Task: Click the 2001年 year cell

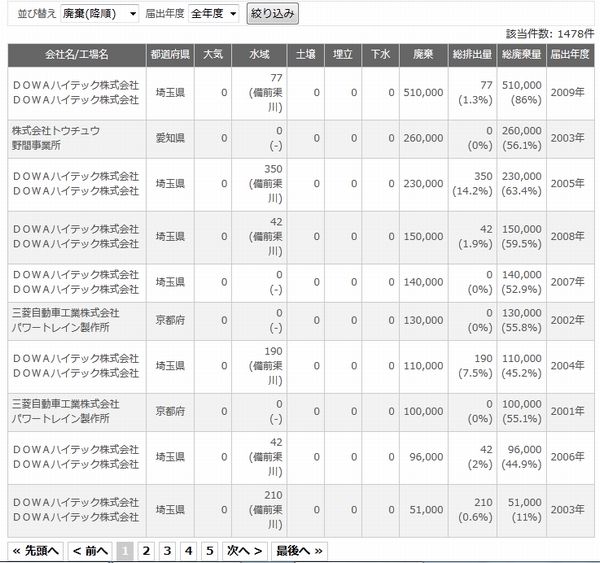Action: point(570,412)
